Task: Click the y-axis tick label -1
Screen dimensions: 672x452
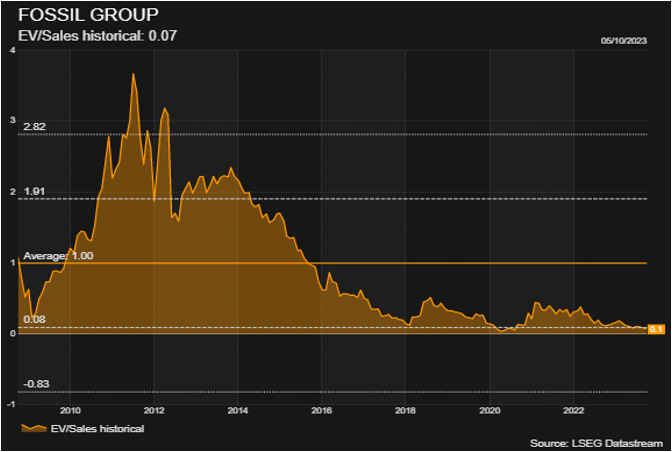Action: [11, 404]
